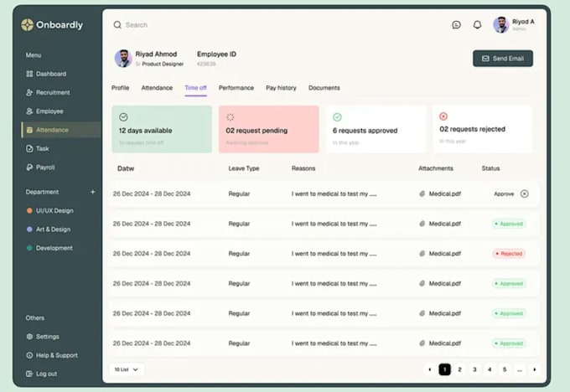Reject first row request with X icon

524,193
